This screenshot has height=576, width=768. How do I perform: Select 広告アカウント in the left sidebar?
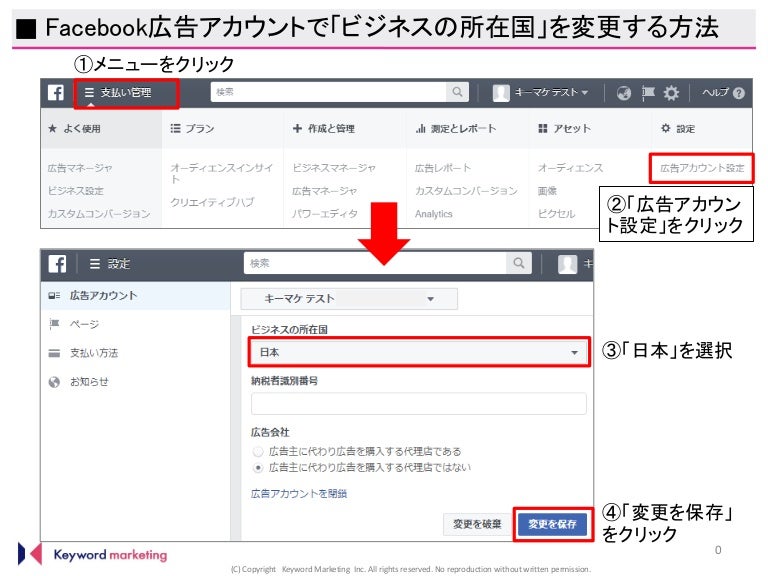pos(103,296)
